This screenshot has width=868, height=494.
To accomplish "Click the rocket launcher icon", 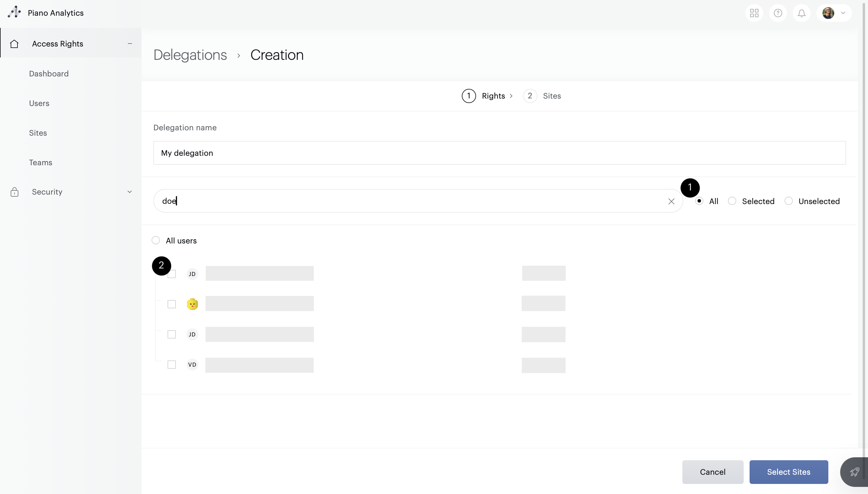I will (854, 472).
